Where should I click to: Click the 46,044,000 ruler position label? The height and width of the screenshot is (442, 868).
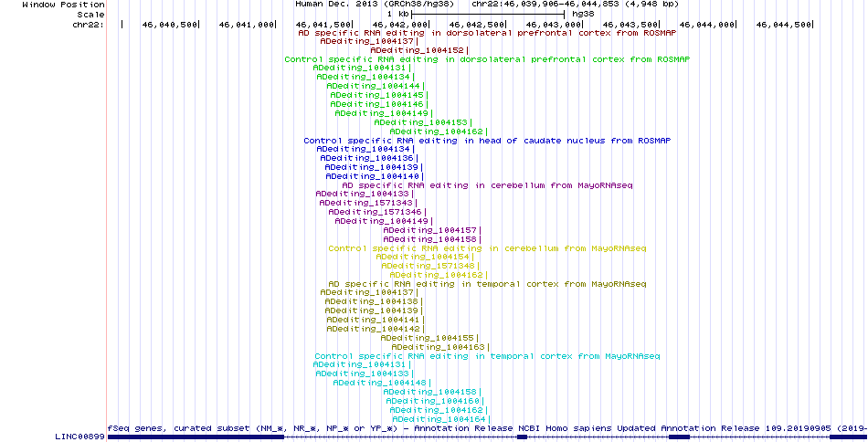coord(707,25)
